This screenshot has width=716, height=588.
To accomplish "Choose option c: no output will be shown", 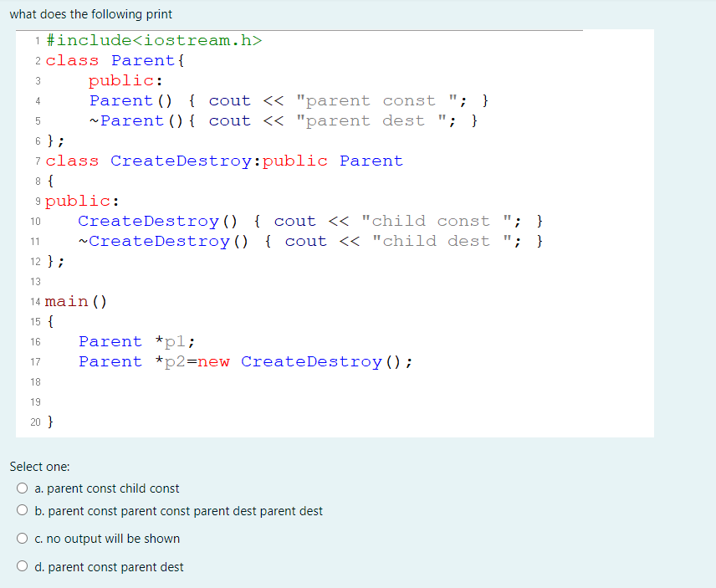I will coord(22,538).
